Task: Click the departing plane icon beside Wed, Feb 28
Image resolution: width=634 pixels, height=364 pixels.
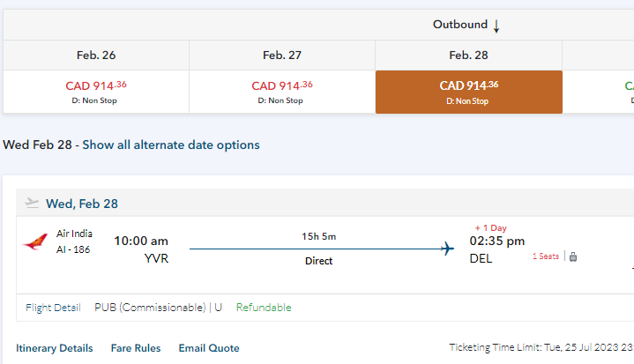Action: [x=33, y=203]
